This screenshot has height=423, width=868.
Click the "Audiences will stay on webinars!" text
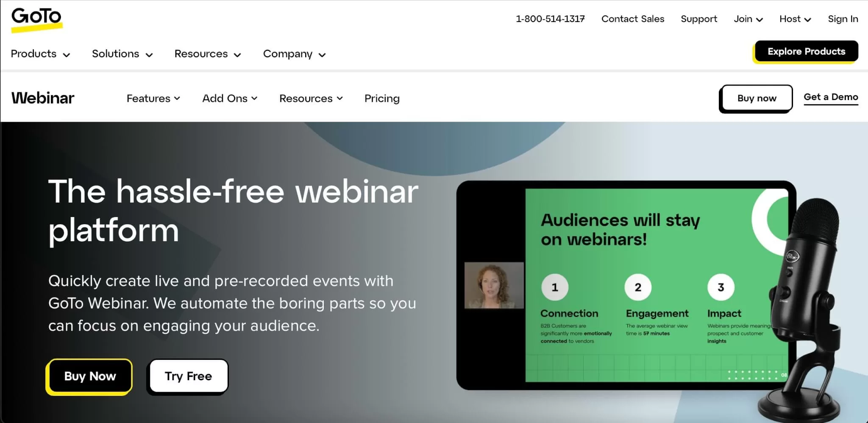620,229
